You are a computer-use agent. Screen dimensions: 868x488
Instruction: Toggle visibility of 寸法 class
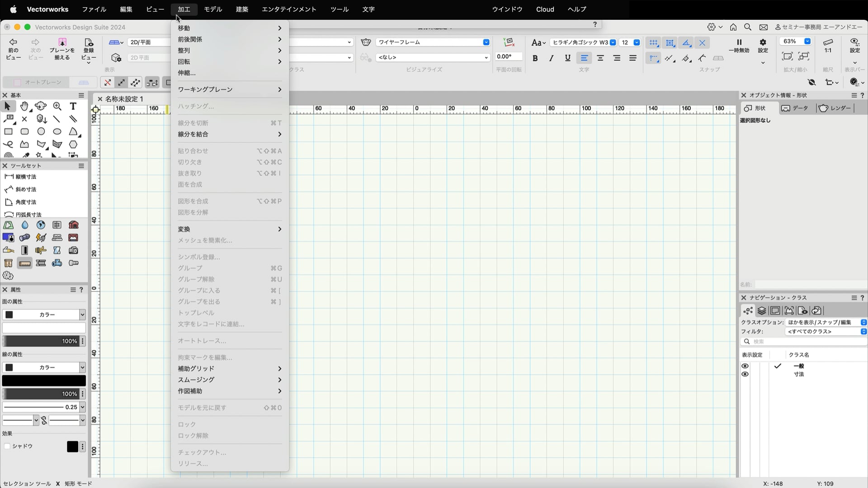tap(745, 374)
